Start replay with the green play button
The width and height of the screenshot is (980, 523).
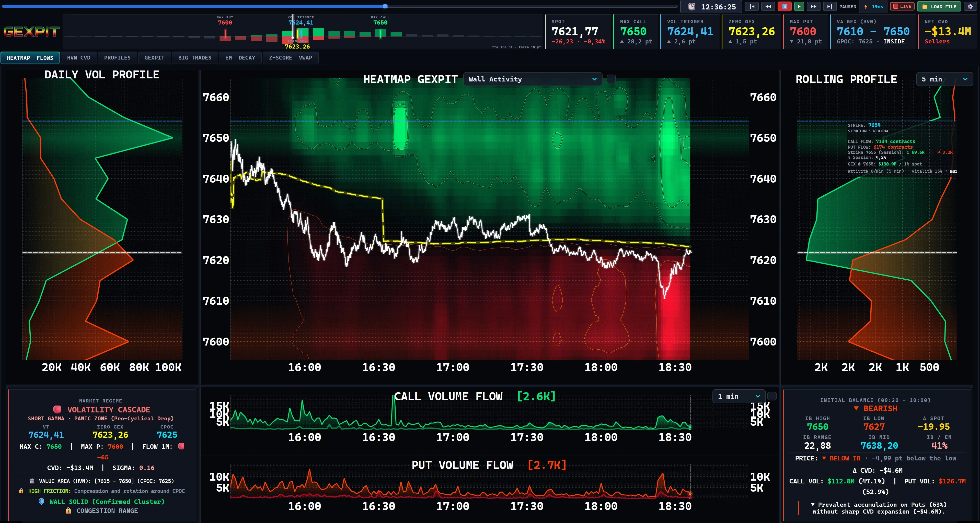click(x=799, y=6)
